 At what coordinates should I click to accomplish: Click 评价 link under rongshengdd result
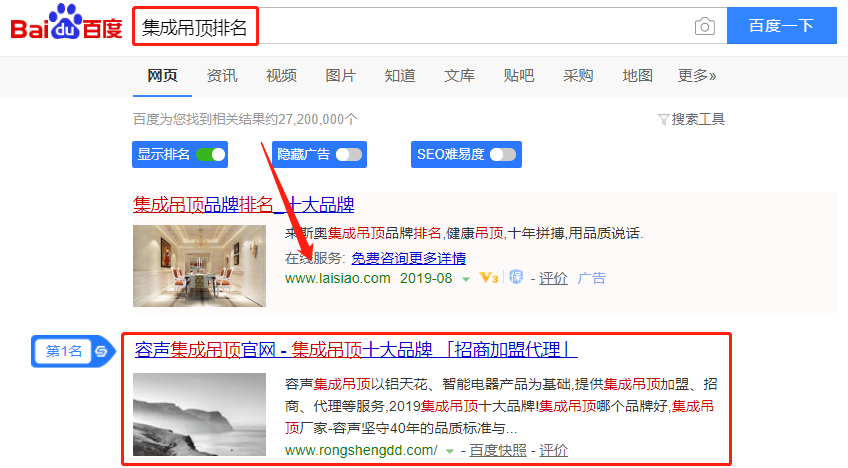(553, 450)
